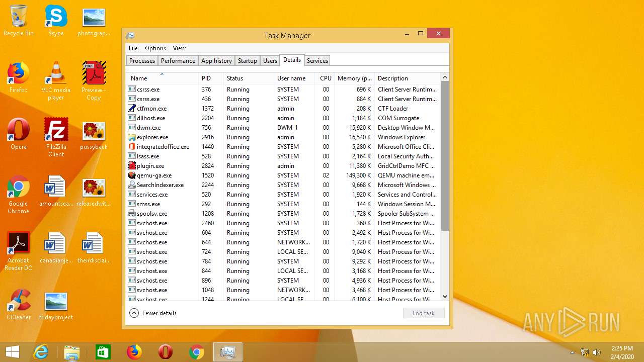Image resolution: width=644 pixels, height=362 pixels.
Task: Click the Chrome taskbar icon
Action: [197, 352]
